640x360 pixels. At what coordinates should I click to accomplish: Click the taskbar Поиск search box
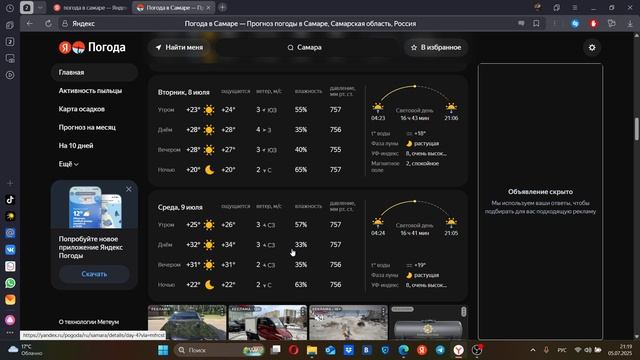click(x=219, y=350)
